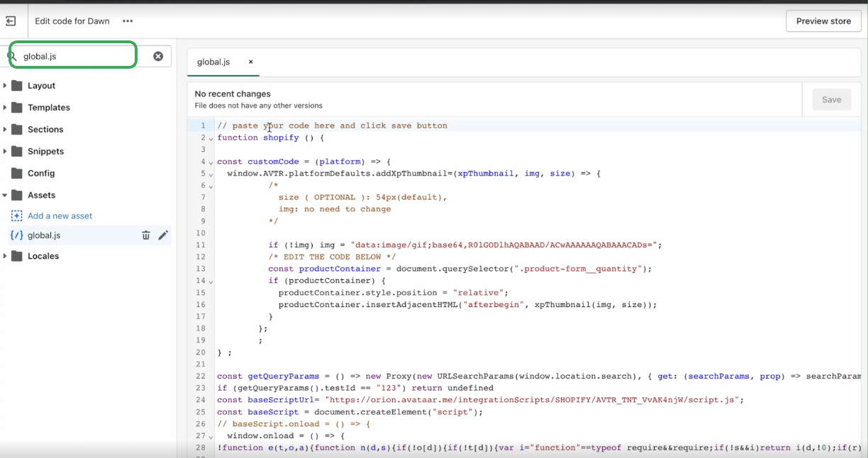Click the "No recent changes" text
Screen dimensions: 868x458
tap(233, 94)
